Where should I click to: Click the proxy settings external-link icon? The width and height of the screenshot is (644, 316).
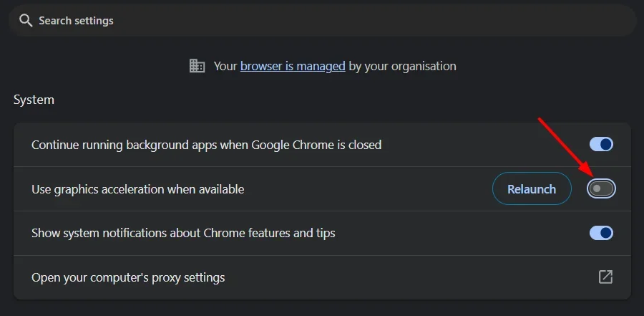[x=605, y=277]
